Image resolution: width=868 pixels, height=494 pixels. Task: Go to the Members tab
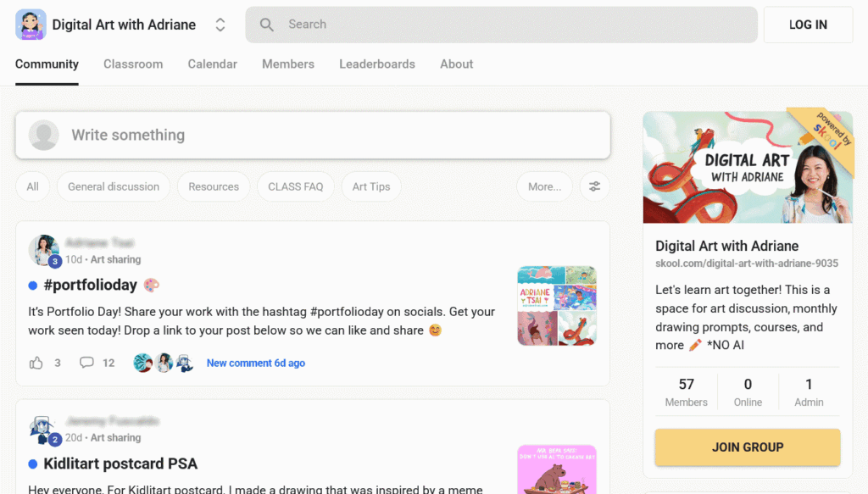click(x=288, y=64)
